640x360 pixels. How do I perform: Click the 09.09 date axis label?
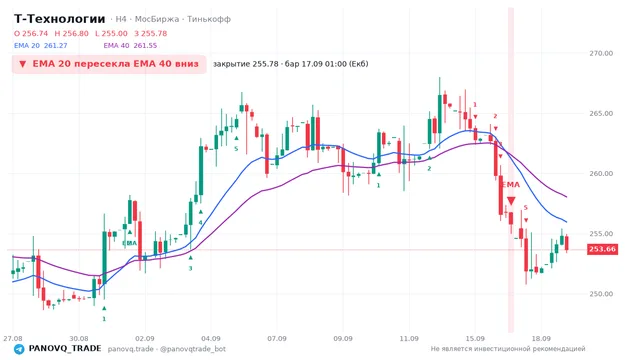[x=343, y=338]
